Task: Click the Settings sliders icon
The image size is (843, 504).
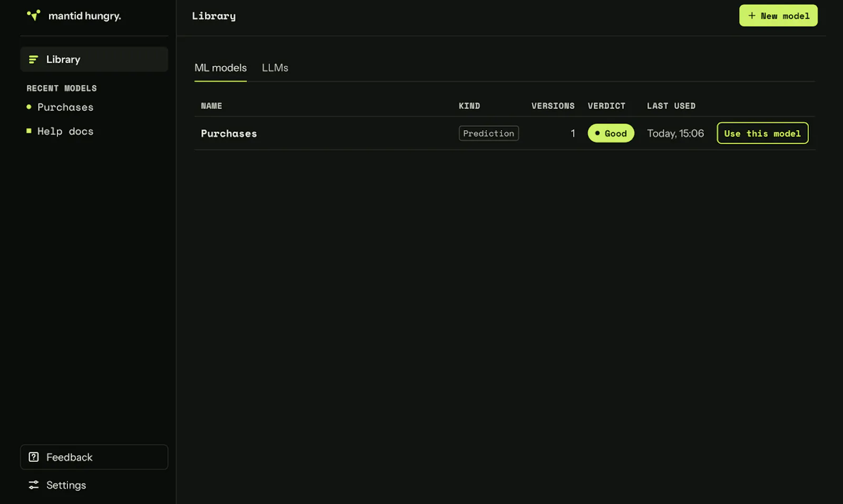Action: (x=34, y=485)
